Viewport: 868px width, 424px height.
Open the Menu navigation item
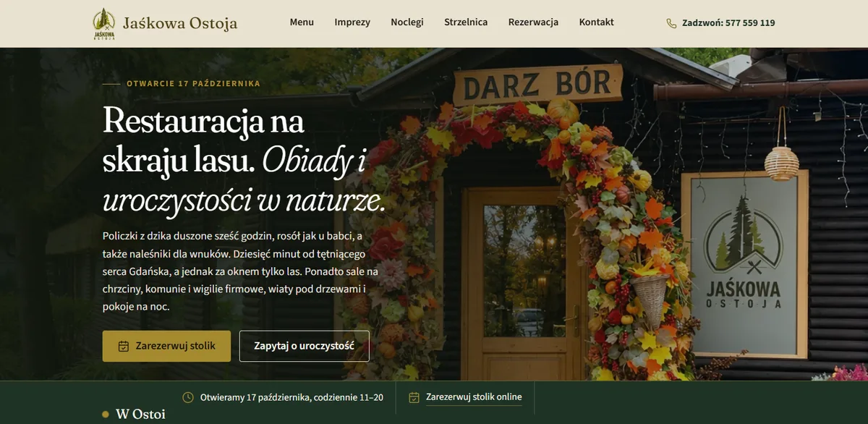coord(302,22)
